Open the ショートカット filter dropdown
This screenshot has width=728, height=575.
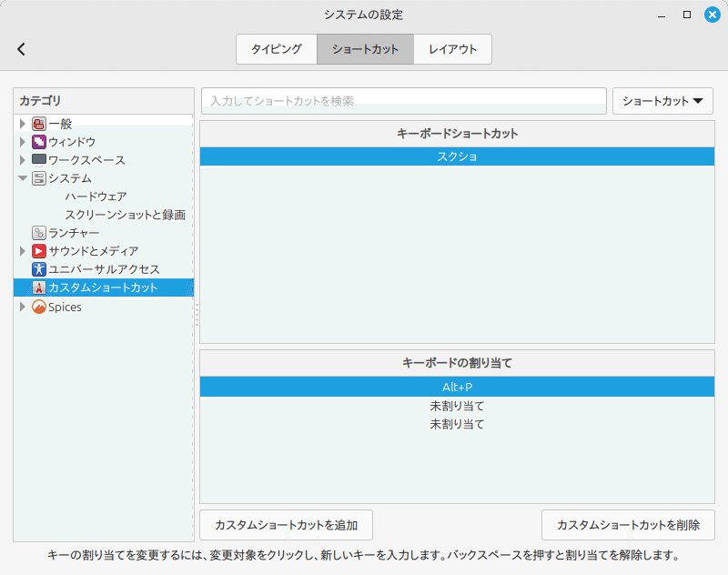(662, 101)
